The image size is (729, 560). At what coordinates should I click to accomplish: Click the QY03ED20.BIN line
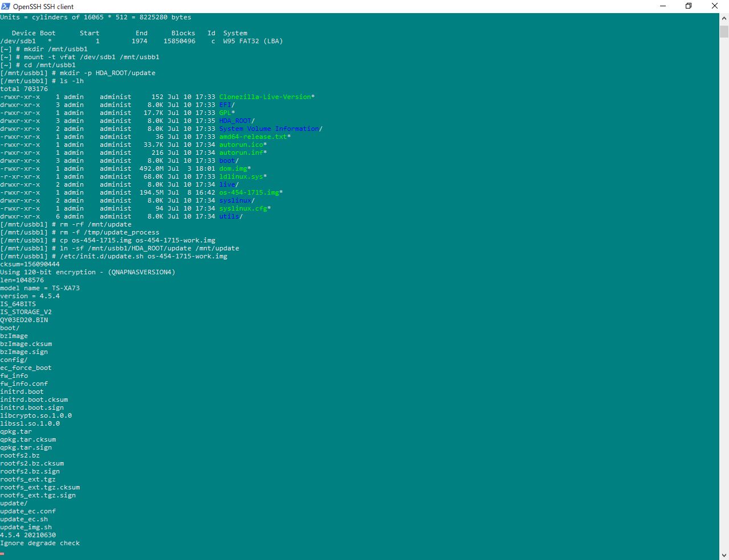[24, 320]
